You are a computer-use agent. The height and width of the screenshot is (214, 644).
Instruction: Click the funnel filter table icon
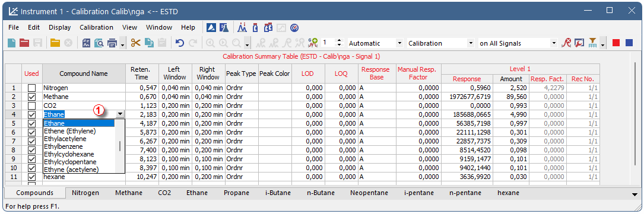pos(593,43)
